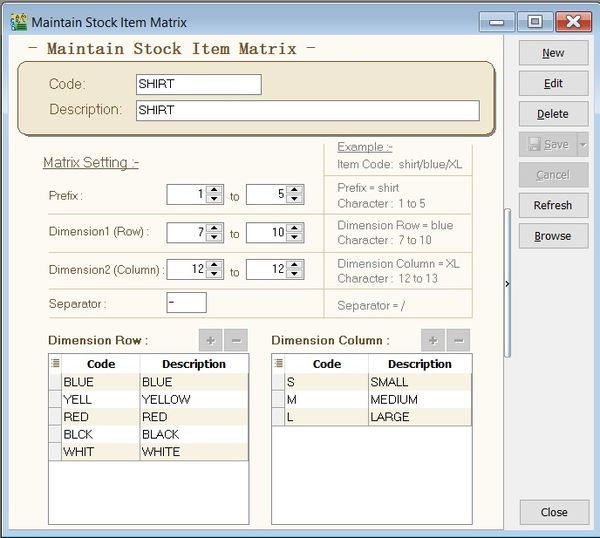The width and height of the screenshot is (600, 538).
Task: Collapse side panel using splitter arrow
Action: tap(507, 284)
